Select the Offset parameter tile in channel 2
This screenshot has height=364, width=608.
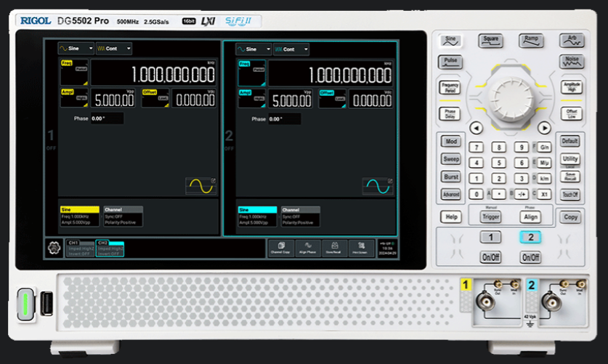tap(332, 99)
